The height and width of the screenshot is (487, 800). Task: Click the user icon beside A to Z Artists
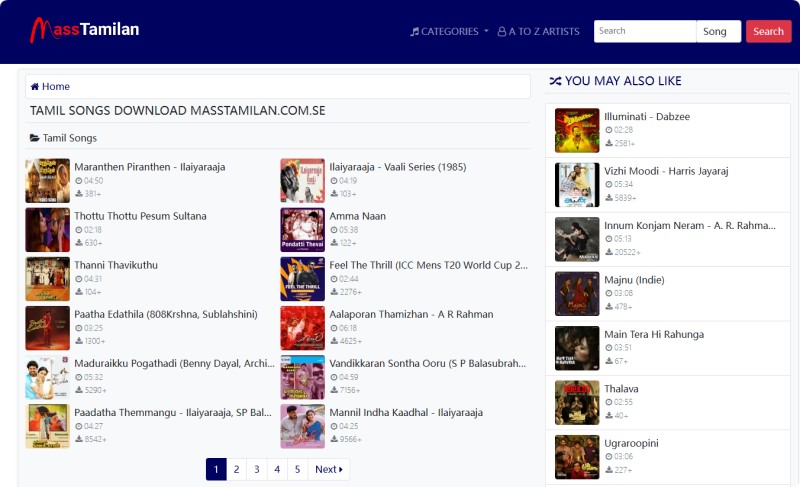click(x=502, y=32)
